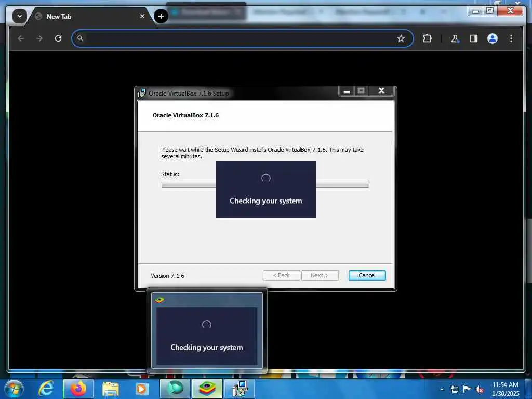Open Firefox from the taskbar

pos(78,389)
